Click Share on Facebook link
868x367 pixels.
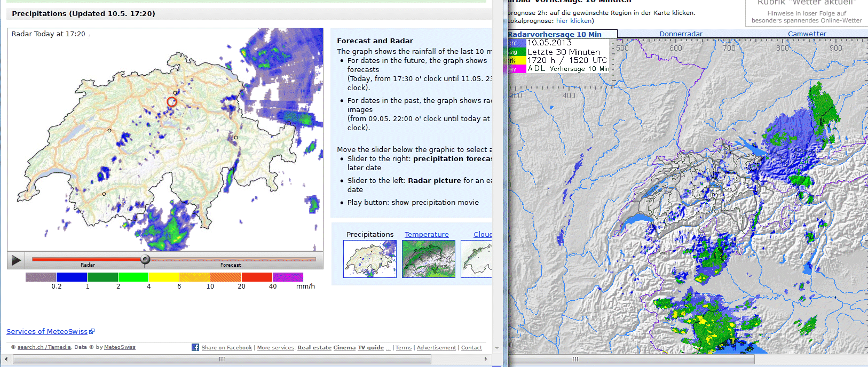(x=226, y=348)
